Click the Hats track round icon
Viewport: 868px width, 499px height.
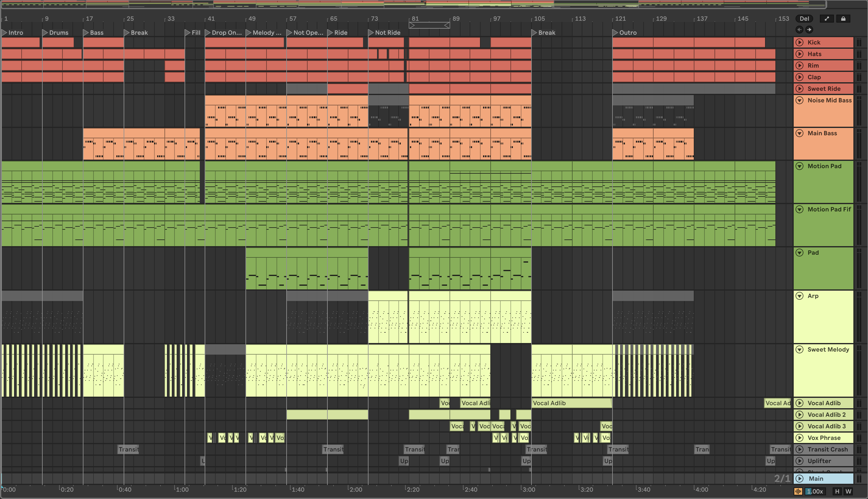click(799, 54)
